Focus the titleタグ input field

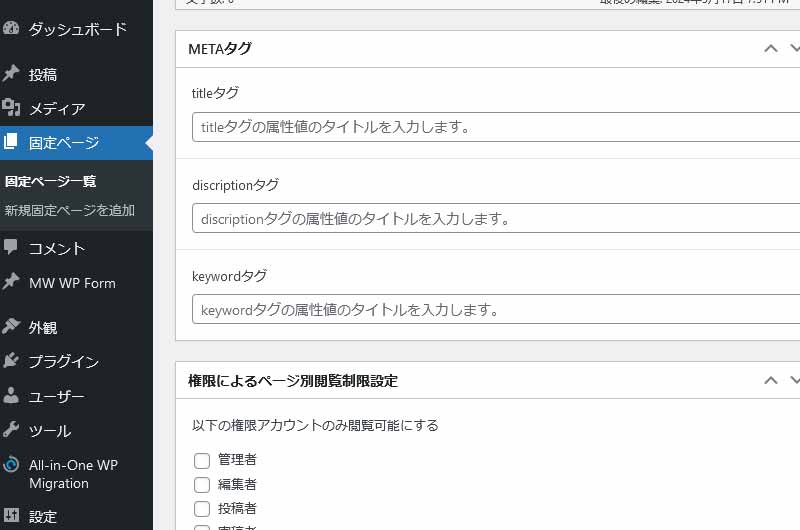click(496, 127)
